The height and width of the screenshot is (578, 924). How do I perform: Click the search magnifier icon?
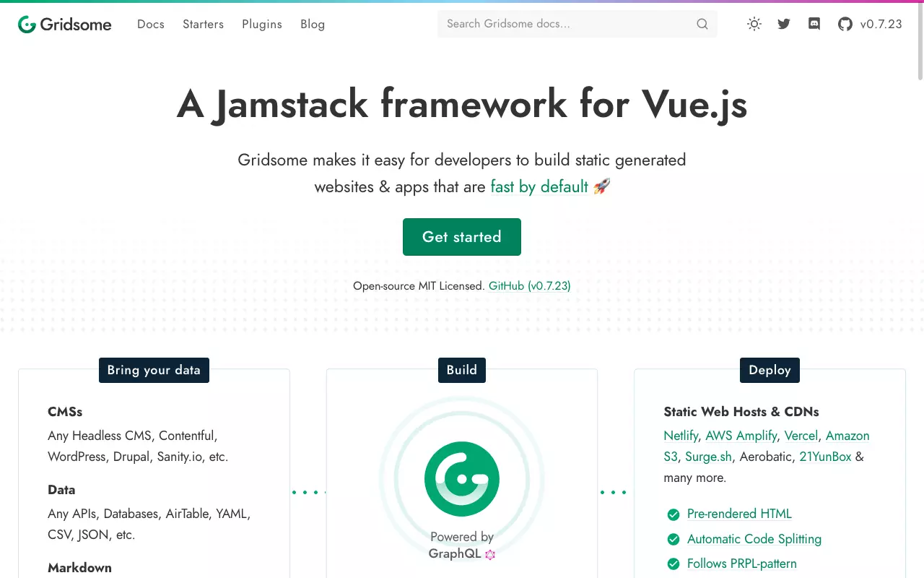tap(702, 24)
